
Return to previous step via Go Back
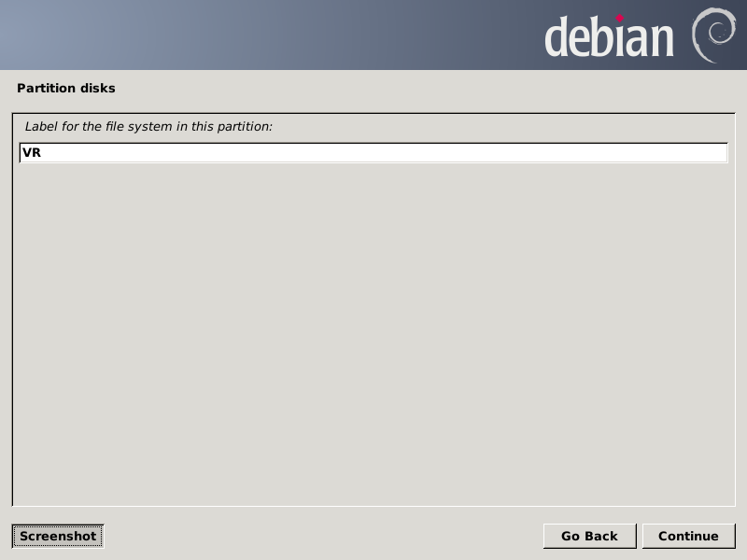tap(589, 536)
